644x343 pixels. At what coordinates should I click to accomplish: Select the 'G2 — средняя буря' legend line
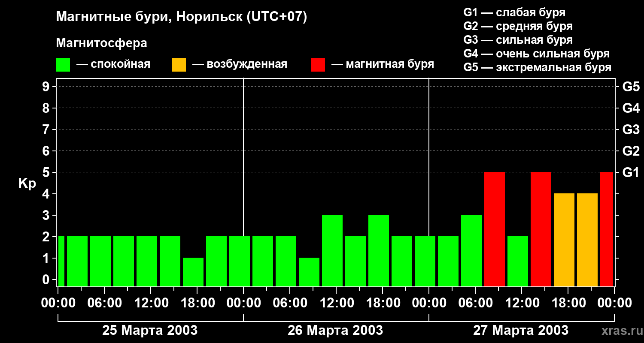[x=518, y=26]
